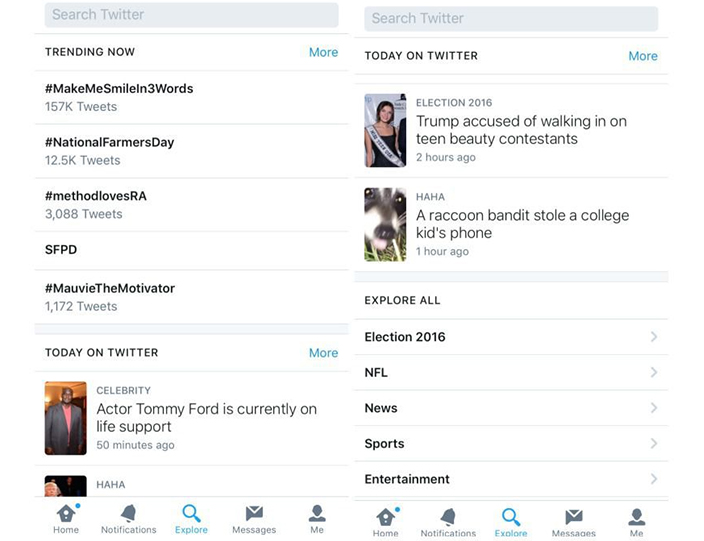The image size is (704, 541).
Task: Focus the Search Twitter field in left screen
Action: [x=192, y=15]
